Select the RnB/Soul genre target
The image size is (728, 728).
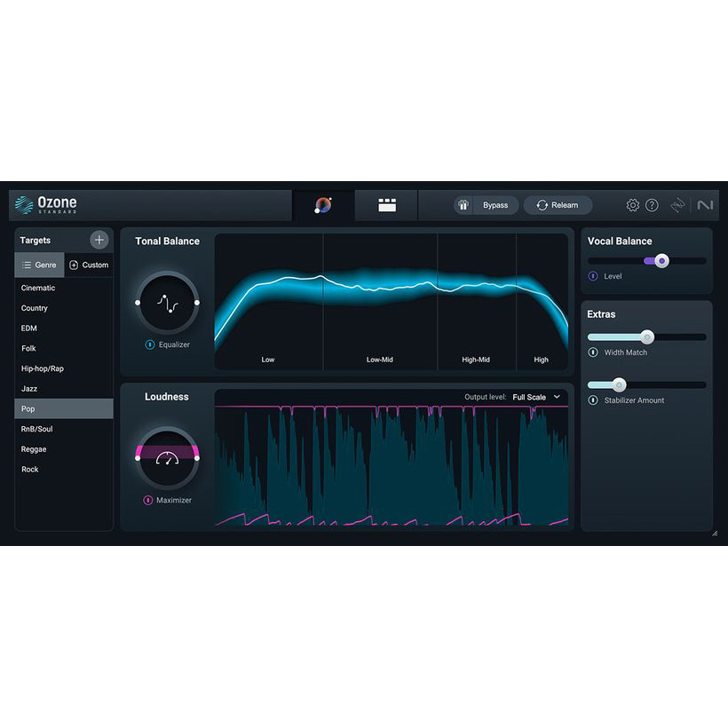(x=64, y=429)
